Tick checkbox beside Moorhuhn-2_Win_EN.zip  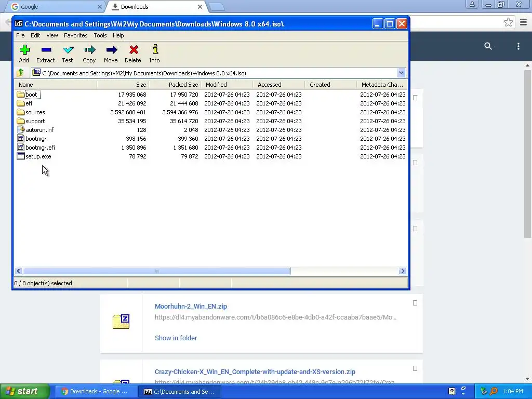[x=415, y=303]
